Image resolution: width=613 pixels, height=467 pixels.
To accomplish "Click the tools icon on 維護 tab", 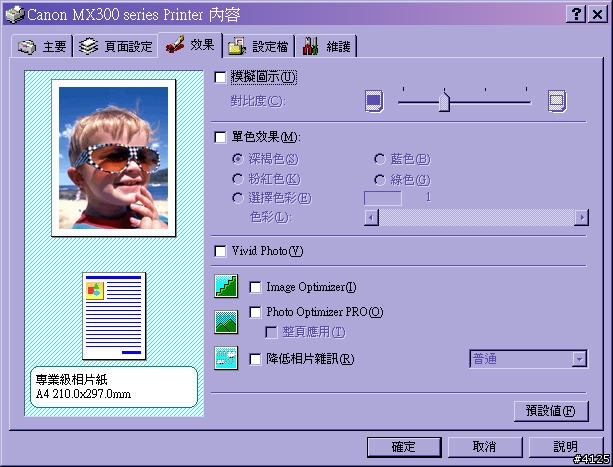I will pyautogui.click(x=310, y=46).
